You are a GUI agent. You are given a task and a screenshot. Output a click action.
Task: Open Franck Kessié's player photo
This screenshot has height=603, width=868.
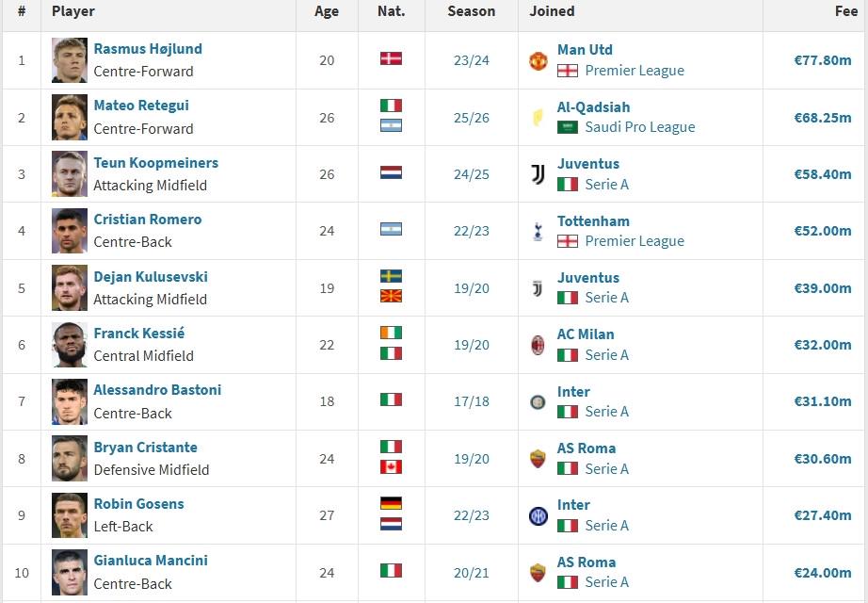[70, 345]
